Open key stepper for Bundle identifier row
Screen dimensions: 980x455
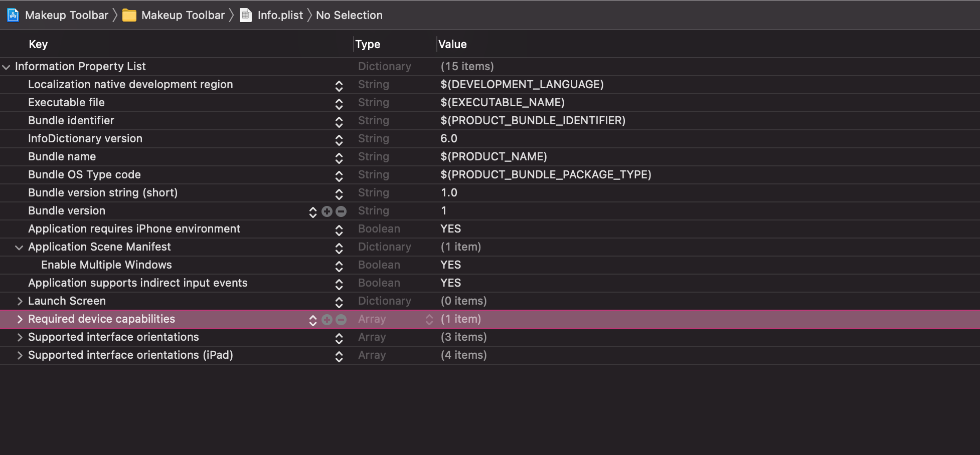click(339, 122)
